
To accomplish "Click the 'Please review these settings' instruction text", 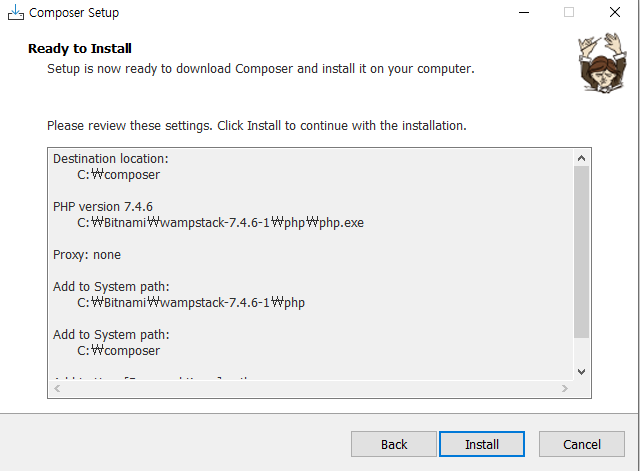I will [x=257, y=126].
